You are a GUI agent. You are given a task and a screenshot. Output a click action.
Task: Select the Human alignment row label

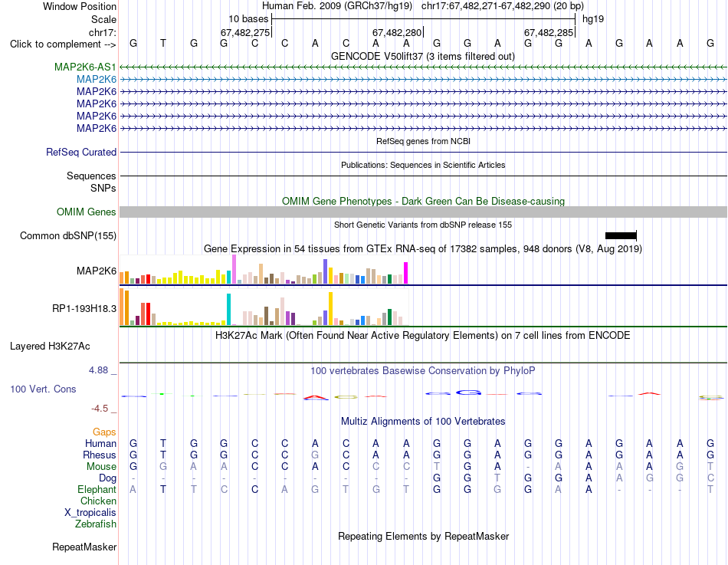[x=100, y=443]
